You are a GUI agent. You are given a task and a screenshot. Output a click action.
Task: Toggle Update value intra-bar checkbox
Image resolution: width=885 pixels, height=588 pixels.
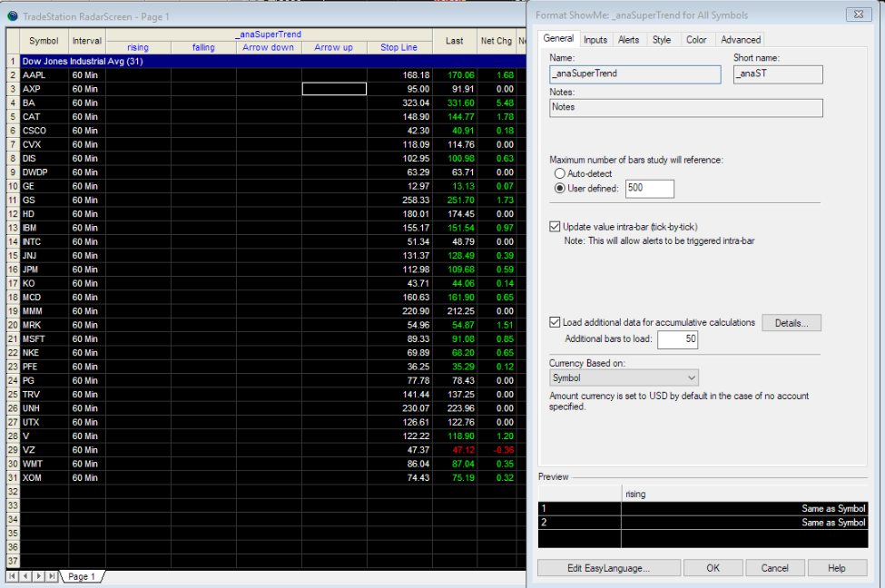[x=555, y=227]
